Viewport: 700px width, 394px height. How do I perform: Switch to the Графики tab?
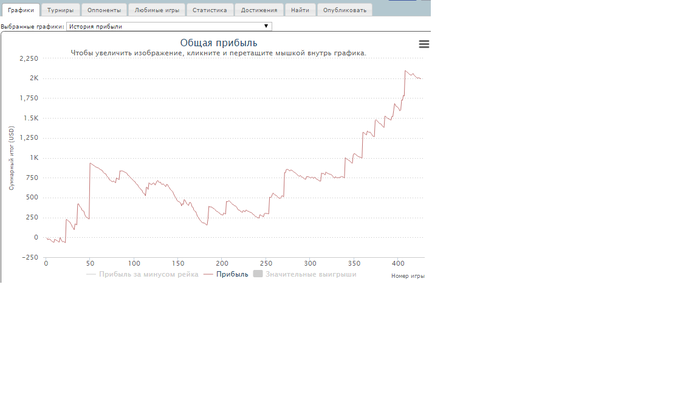click(21, 10)
